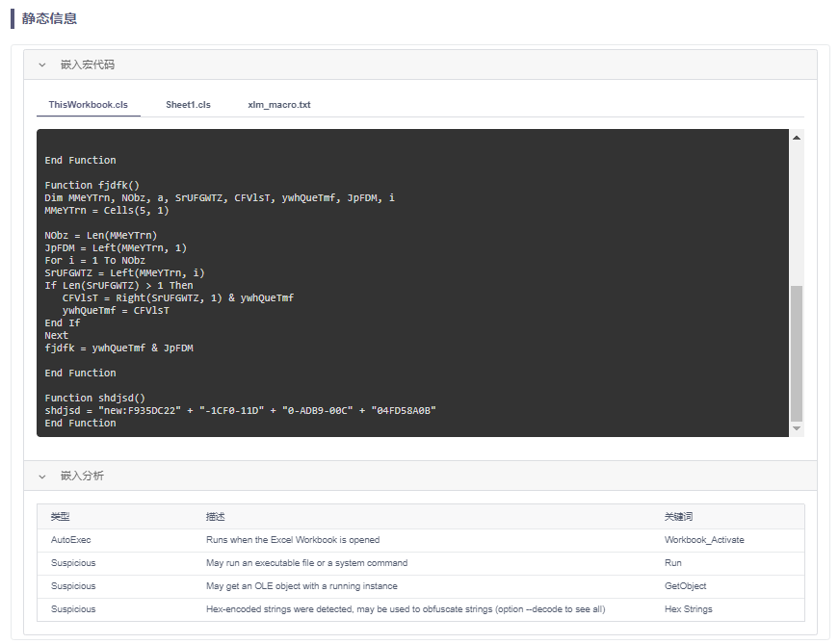Click the 'For i = 1 To NObz' line

click(x=95, y=261)
